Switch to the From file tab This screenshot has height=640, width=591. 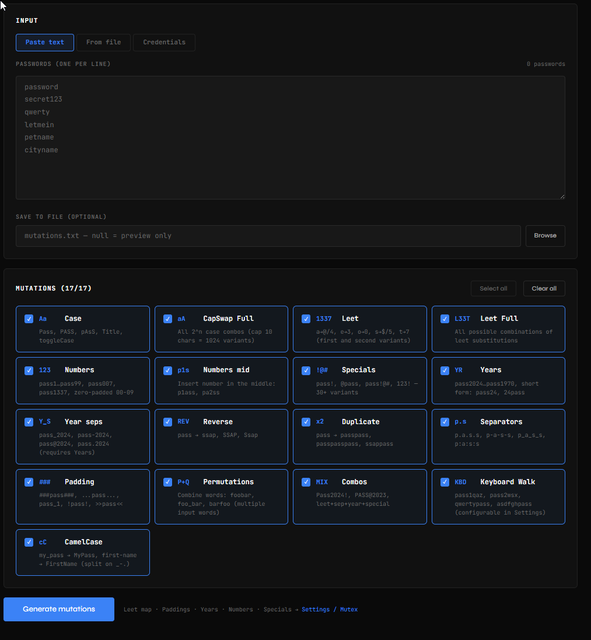(104, 42)
